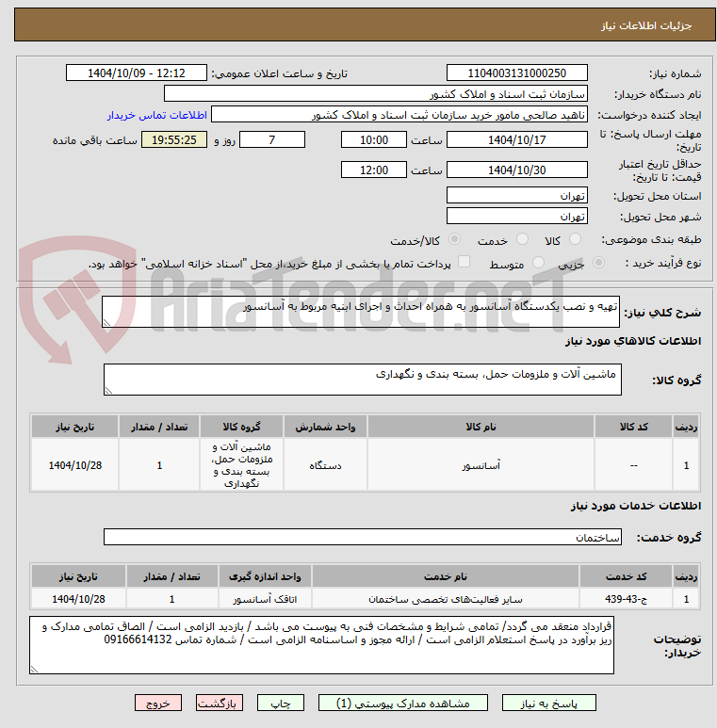Open the اطلاعات تماس خریدار link

[157, 115]
